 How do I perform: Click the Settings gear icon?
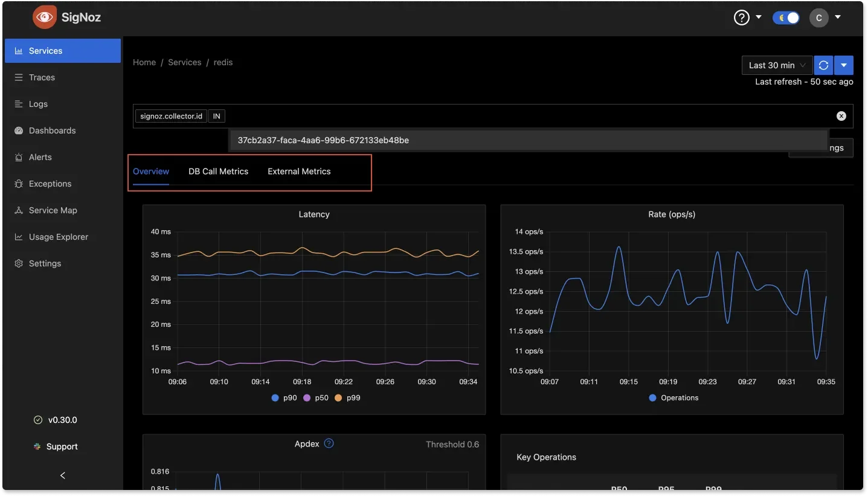coord(19,263)
